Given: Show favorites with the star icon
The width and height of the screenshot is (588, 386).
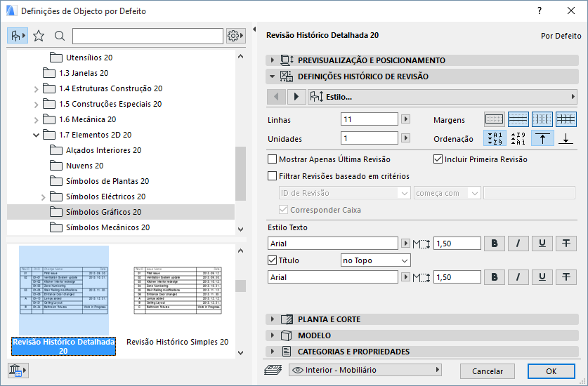Looking at the screenshot, I should (x=39, y=36).
